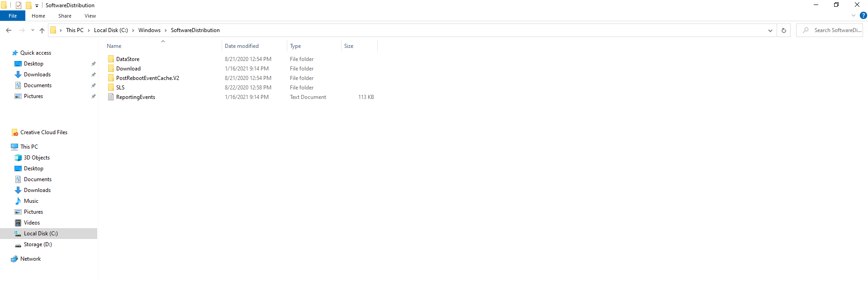Click This PC in the address breadcrumb
This screenshot has width=868, height=281.
(x=75, y=30)
